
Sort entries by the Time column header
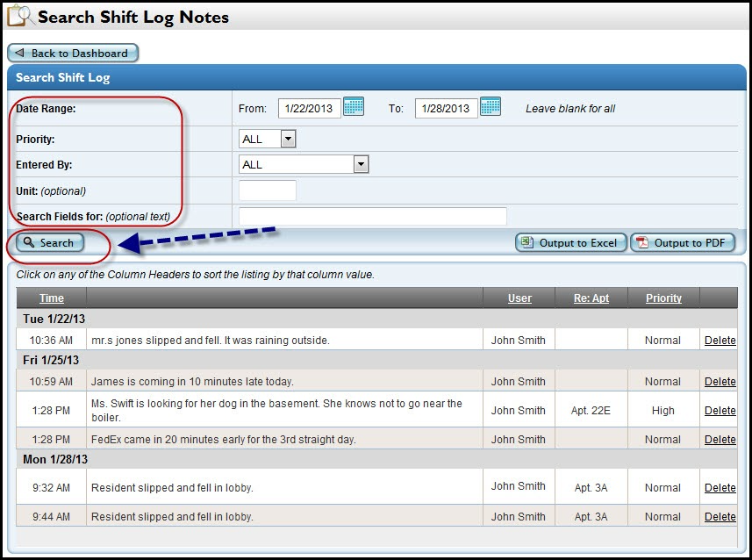pyautogui.click(x=51, y=298)
